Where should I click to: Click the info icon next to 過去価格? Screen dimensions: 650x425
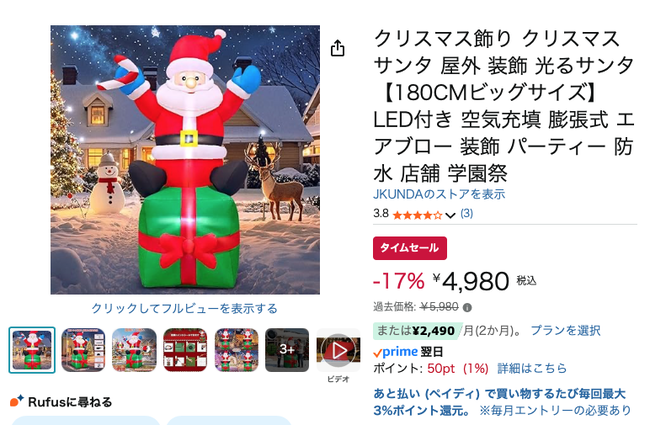point(467,308)
